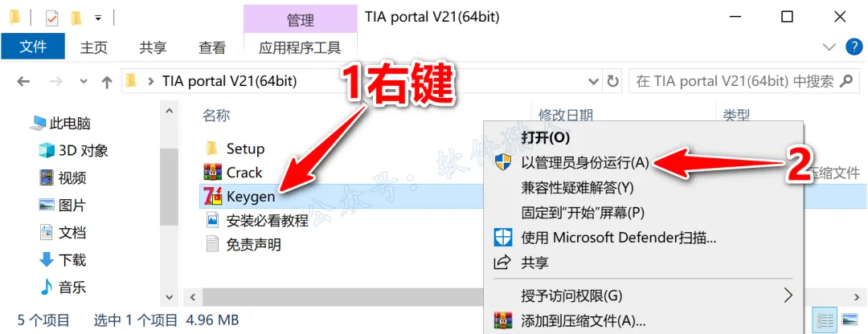Image resolution: width=868 pixels, height=334 pixels.
Task: Switch to large icons view button
Action: (x=850, y=320)
